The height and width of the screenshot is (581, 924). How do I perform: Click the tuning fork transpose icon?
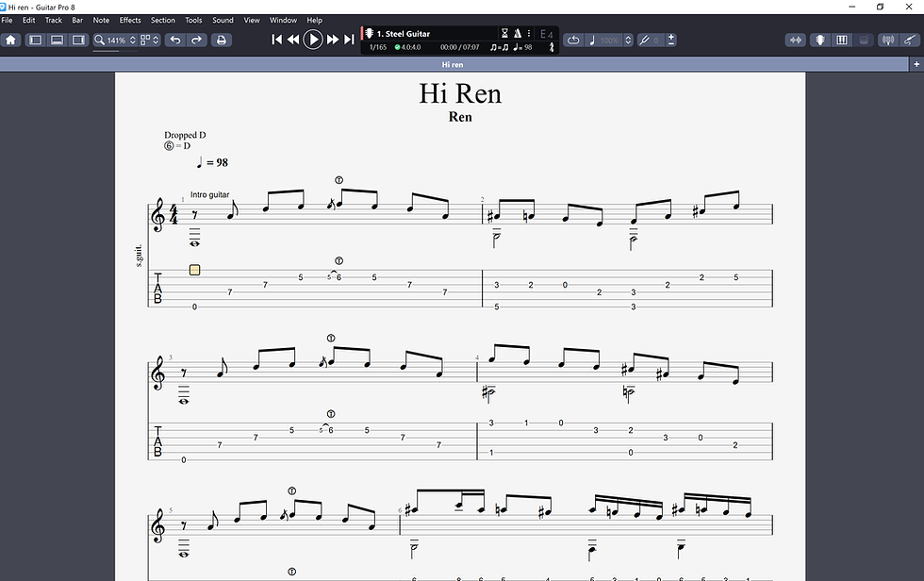644,40
